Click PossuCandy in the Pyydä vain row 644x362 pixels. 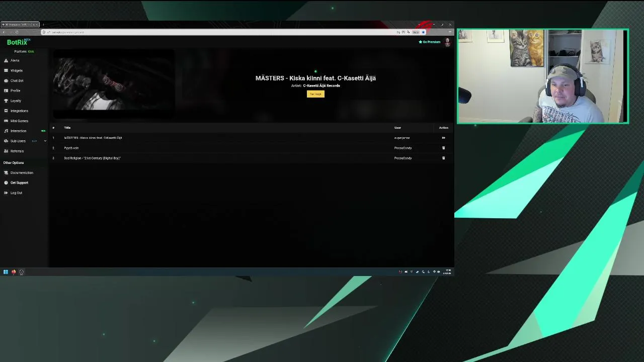tap(403, 148)
